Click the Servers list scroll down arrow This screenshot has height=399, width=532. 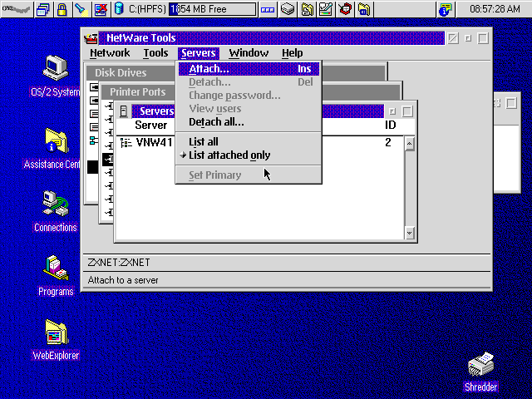click(x=410, y=233)
